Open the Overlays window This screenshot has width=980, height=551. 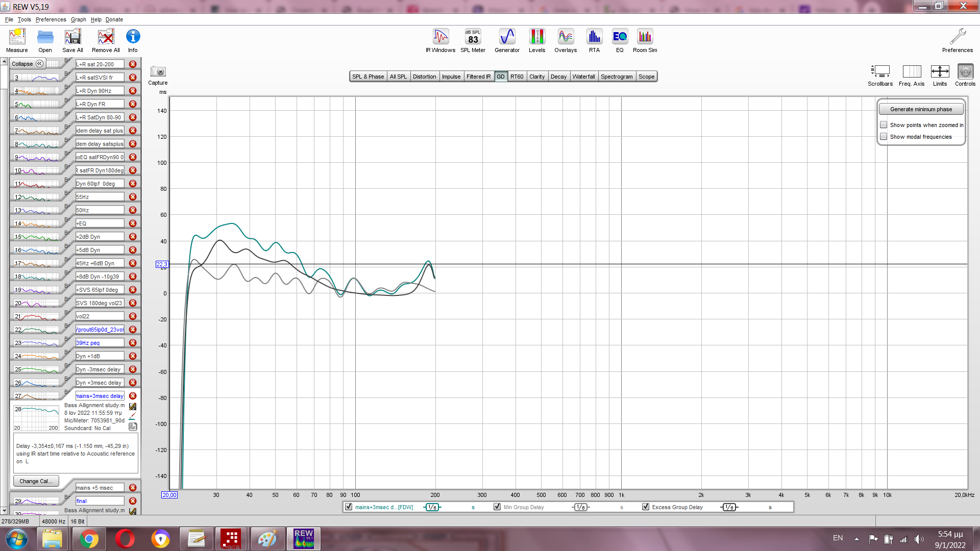(x=566, y=40)
